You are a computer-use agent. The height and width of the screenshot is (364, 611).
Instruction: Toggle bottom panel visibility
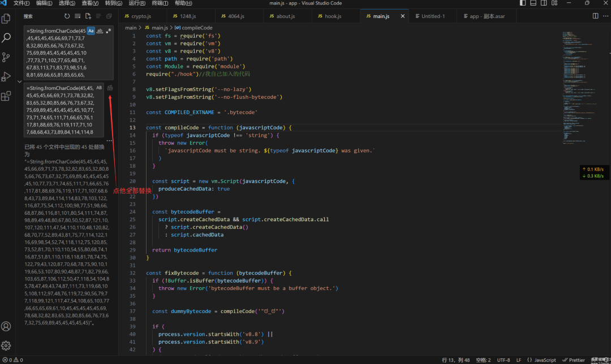533,3
